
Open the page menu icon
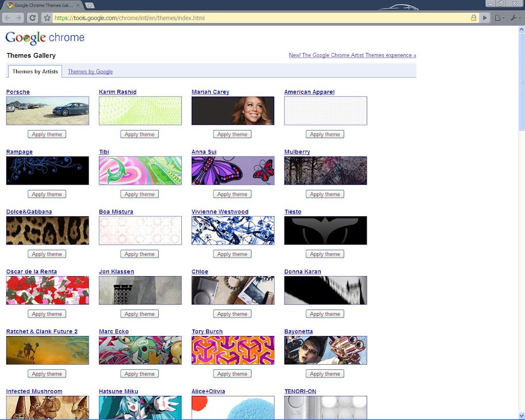499,18
